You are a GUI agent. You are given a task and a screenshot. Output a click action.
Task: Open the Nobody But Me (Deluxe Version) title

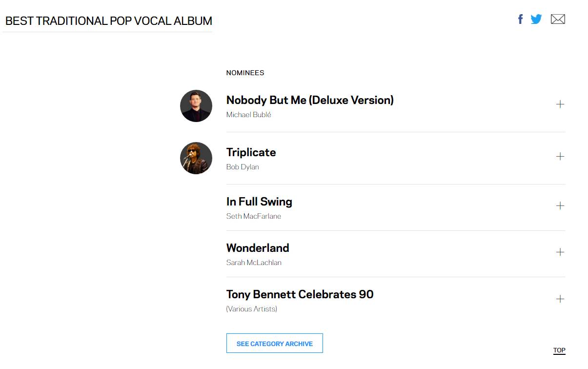tap(310, 100)
